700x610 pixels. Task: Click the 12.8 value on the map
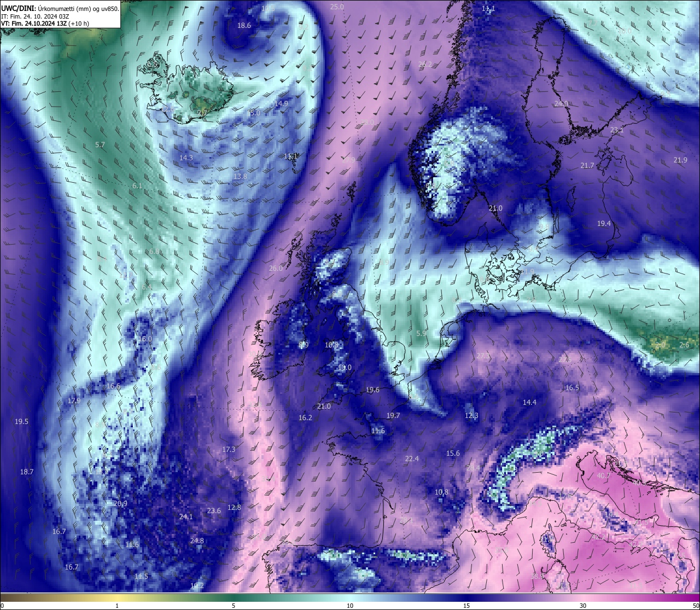click(x=234, y=507)
